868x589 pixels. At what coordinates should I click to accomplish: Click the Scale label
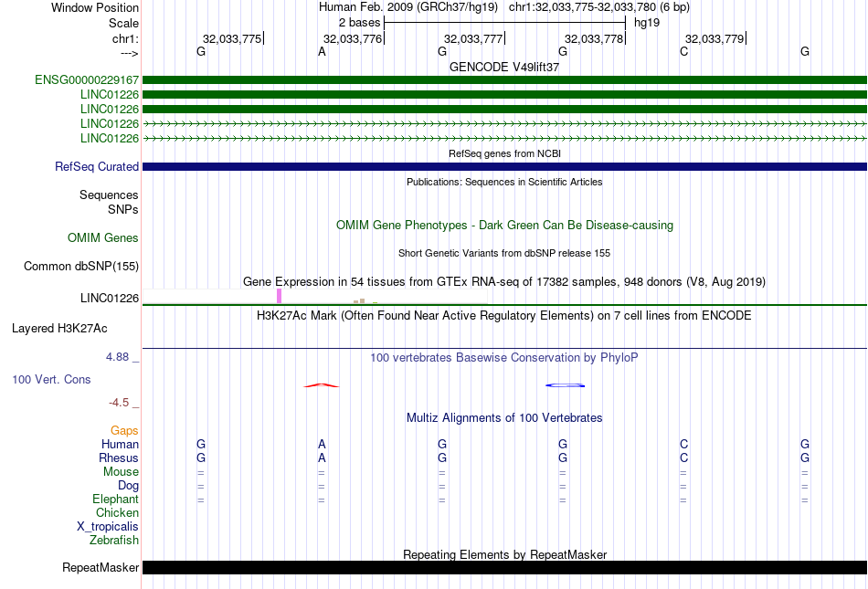(123, 23)
